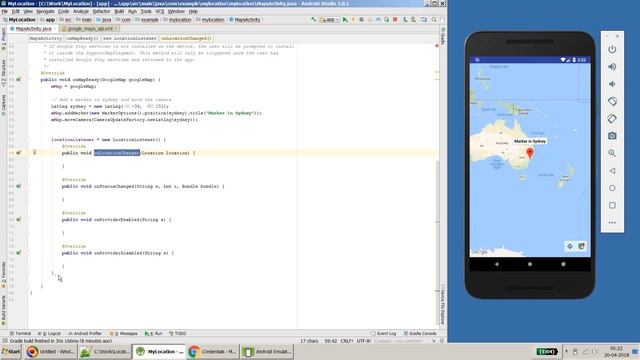Open Terminal tool window
Viewport: 640px width, 360px height.
pos(20,333)
